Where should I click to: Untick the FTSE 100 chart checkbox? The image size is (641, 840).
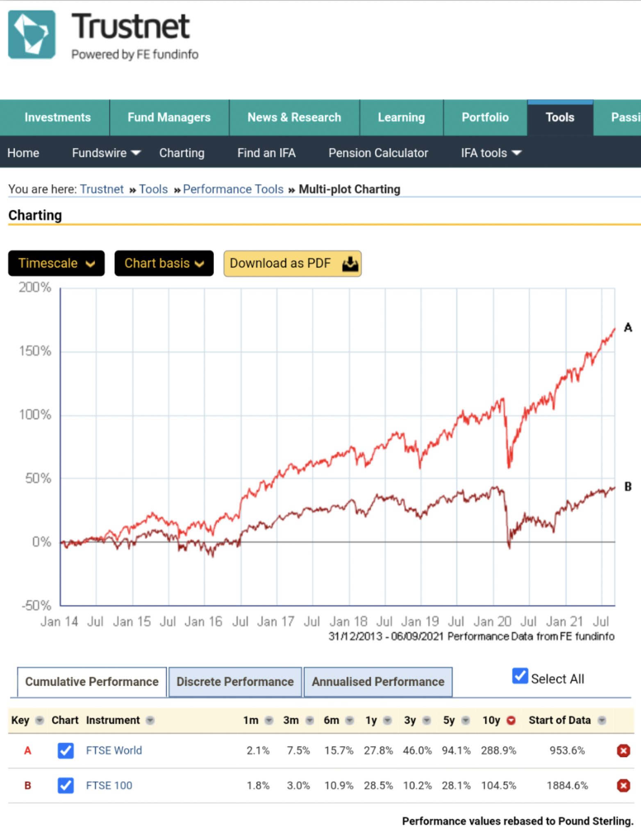coord(66,785)
